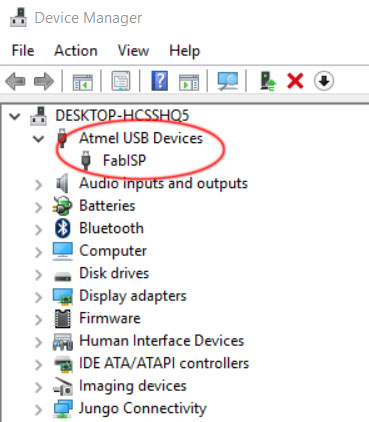369x422 pixels.
Task: Click the Forward arrow toolbar icon
Action: click(44, 81)
